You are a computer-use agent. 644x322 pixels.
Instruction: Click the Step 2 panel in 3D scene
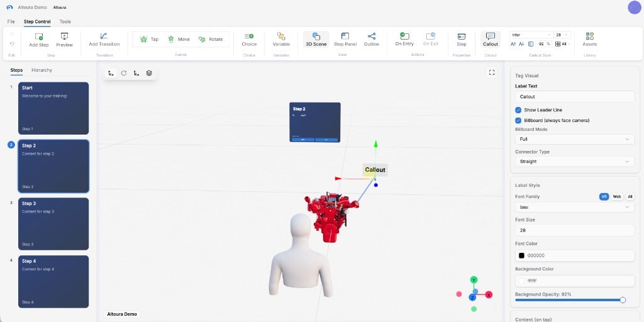click(315, 123)
